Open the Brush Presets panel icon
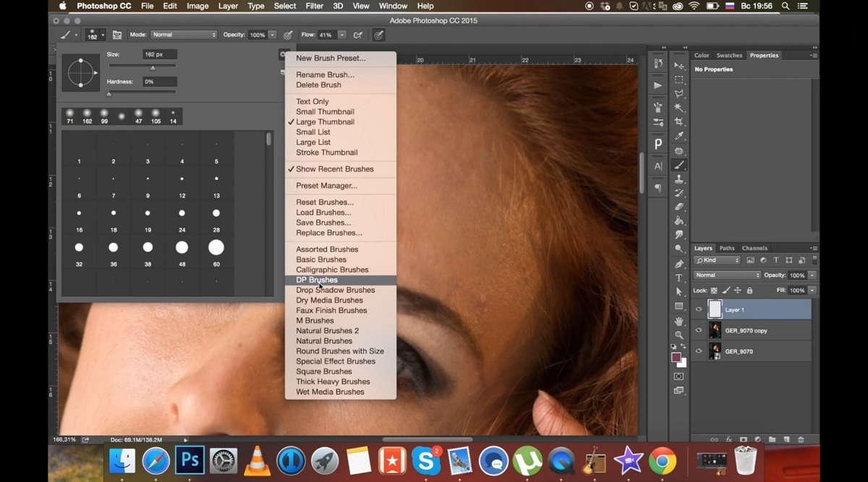This screenshot has height=482, width=868. coord(658,123)
